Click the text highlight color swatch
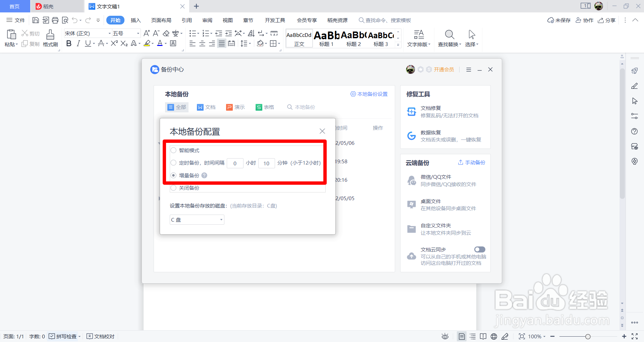Image resolution: width=644 pixels, height=342 pixels. 147,43
